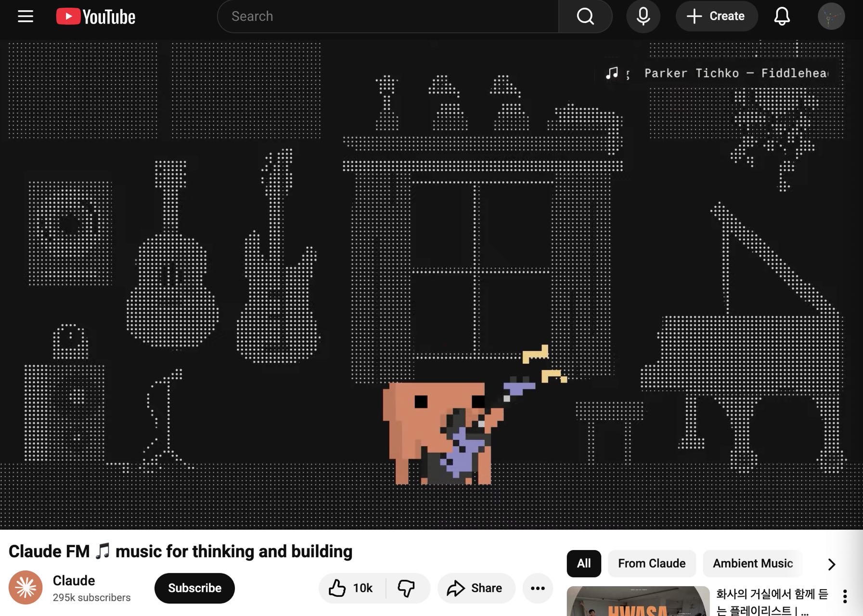This screenshot has width=863, height=616.
Task: Go to YouTube home via logo
Action: tap(96, 16)
